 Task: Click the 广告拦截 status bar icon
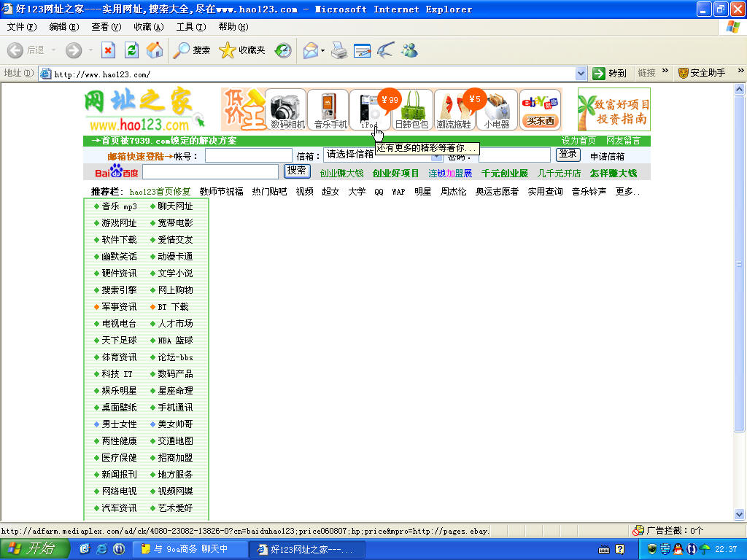(x=638, y=531)
